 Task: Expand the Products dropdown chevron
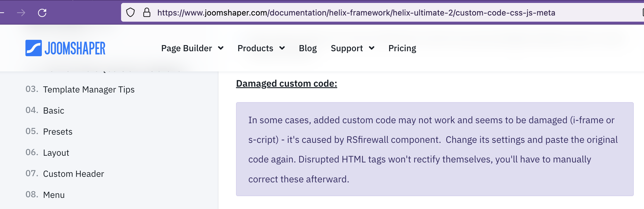[282, 48]
